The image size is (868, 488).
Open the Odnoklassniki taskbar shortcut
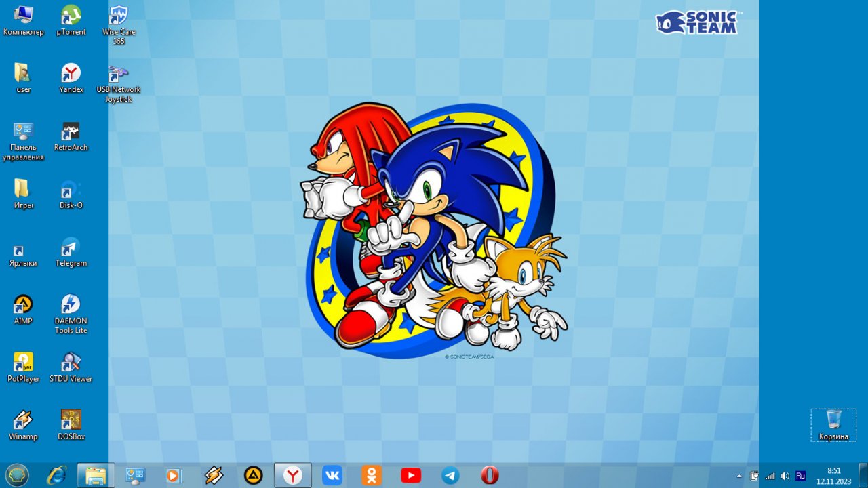pyautogui.click(x=372, y=476)
